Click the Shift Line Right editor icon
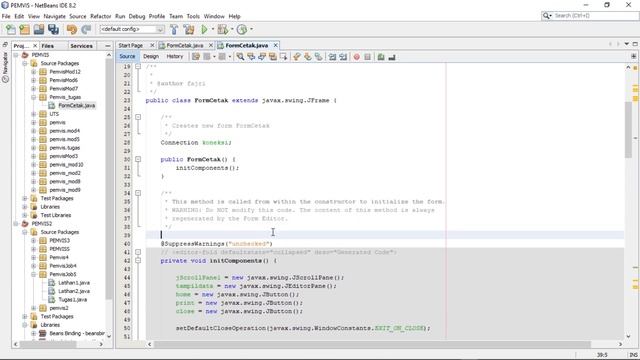640x360 pixels. point(343,57)
